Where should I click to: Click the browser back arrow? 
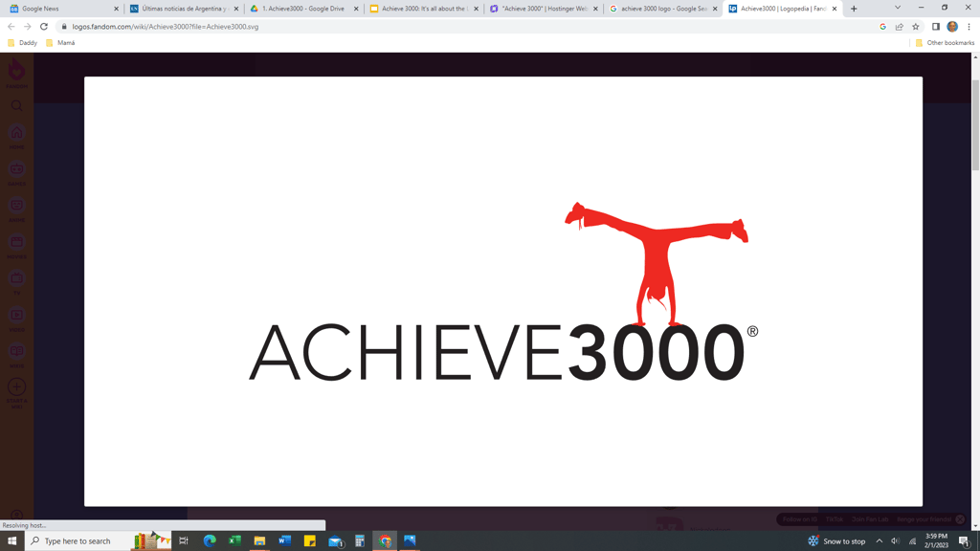11,26
